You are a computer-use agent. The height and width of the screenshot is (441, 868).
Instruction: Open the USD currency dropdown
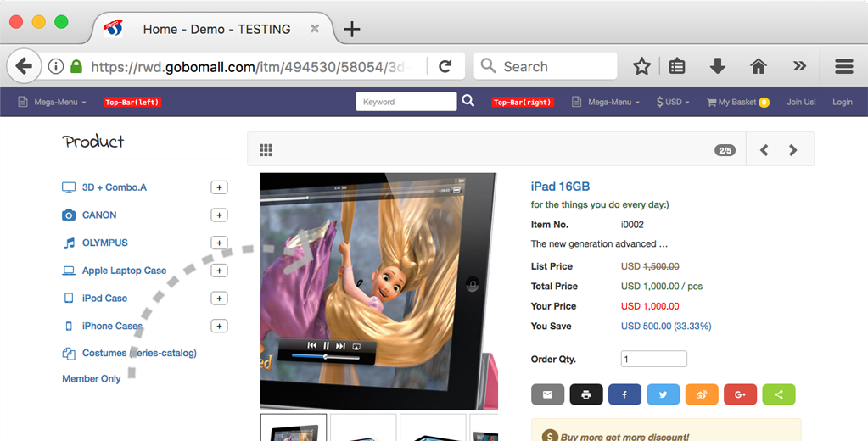coord(673,102)
